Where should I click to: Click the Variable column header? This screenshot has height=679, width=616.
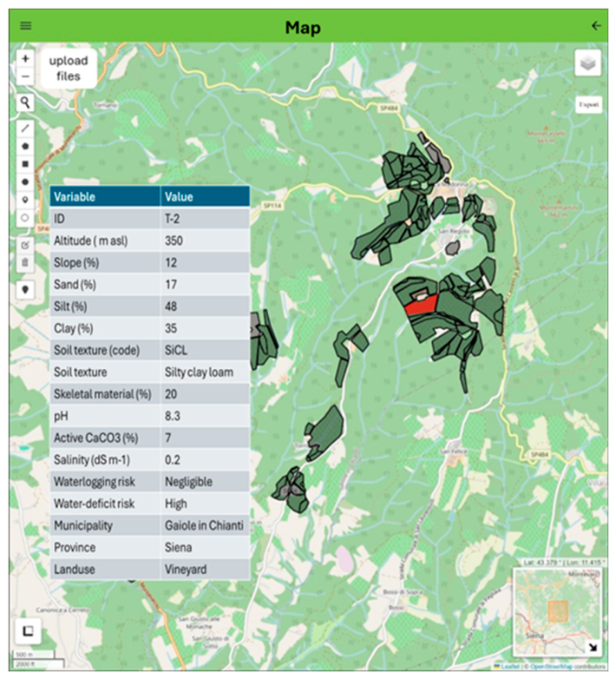point(105,197)
